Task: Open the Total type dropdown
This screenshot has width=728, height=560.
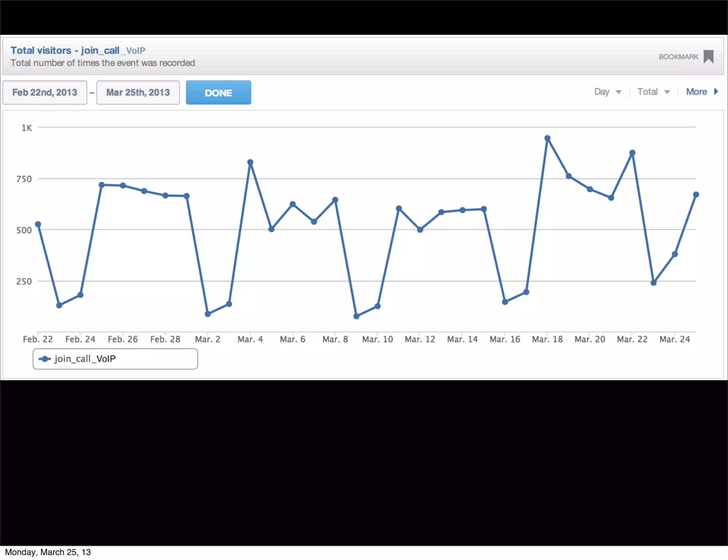Action: (x=653, y=92)
